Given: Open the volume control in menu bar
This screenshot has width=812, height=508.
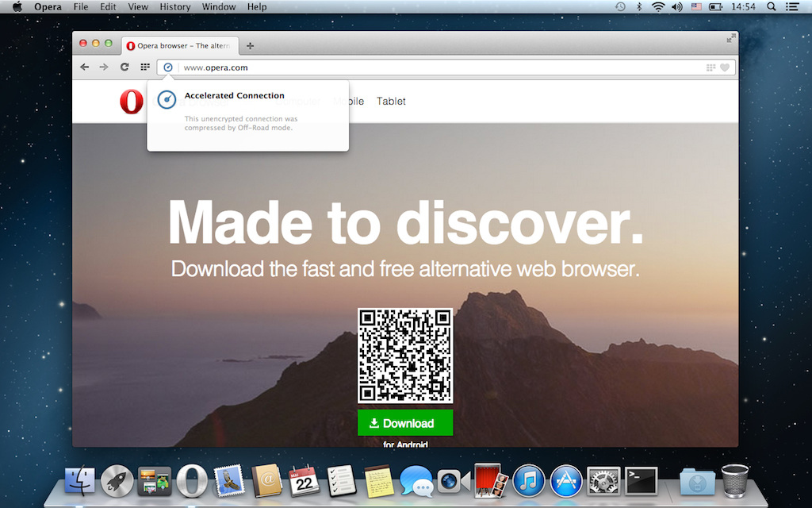Looking at the screenshot, I should (x=676, y=7).
